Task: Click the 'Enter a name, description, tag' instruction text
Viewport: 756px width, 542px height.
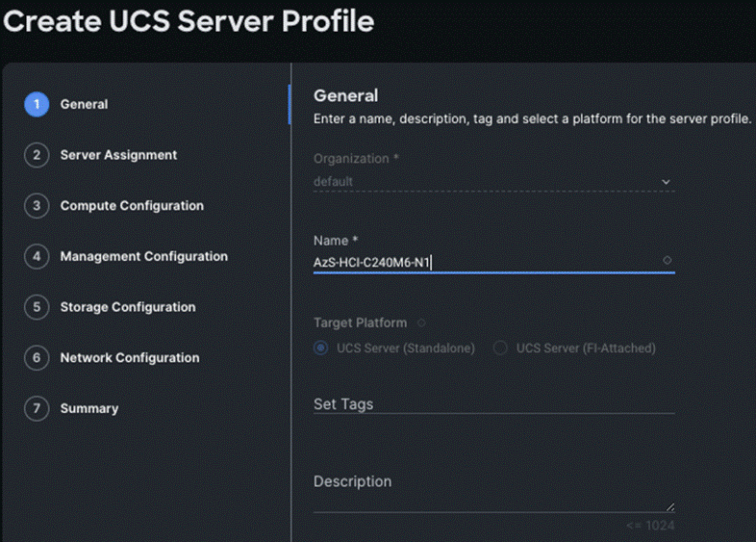Action: point(532,118)
